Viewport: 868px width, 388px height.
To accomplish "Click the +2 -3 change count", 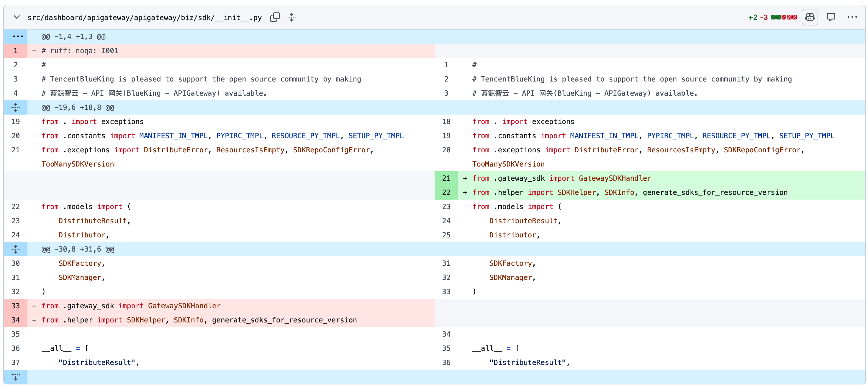I will pos(758,17).
